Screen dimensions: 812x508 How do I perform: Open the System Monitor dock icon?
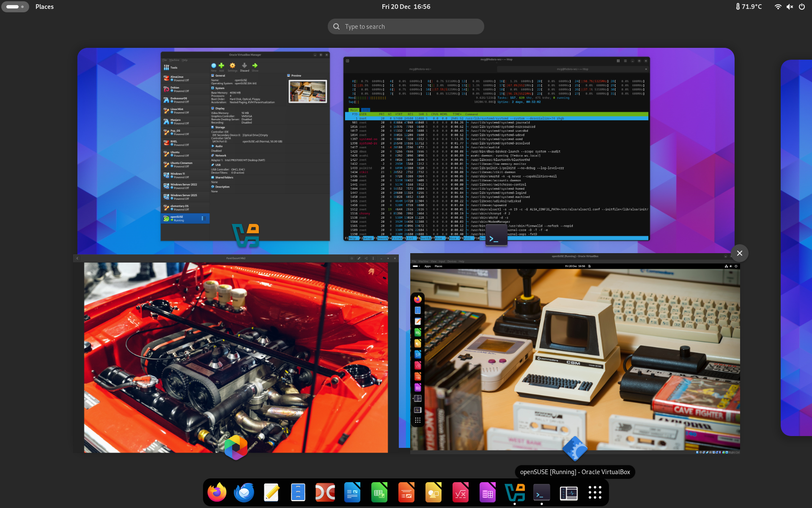(x=568, y=493)
